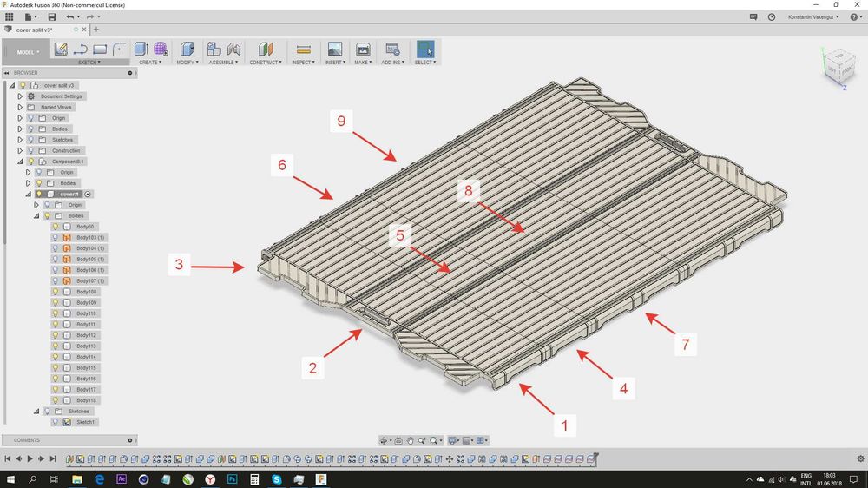
Task: Open the CONSTRUCT menu
Action: (266, 63)
